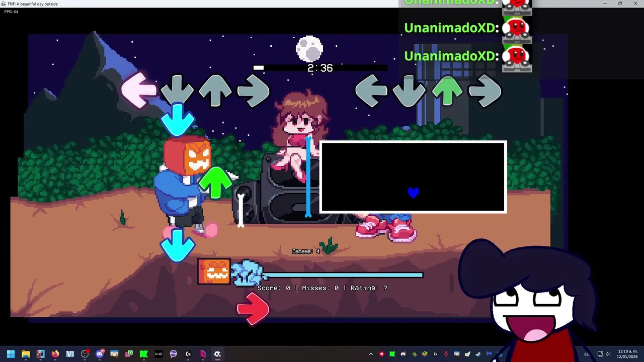
Task: Click the opponent's grey down arrow receptor
Action: point(177,90)
